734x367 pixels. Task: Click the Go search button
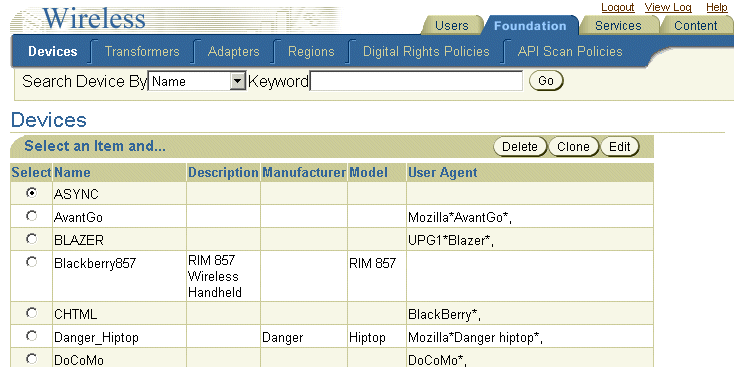(x=546, y=81)
